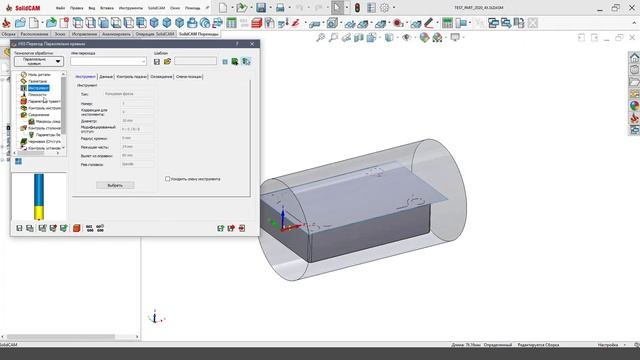Click the Load template folder icon in dialog

click(x=167, y=62)
